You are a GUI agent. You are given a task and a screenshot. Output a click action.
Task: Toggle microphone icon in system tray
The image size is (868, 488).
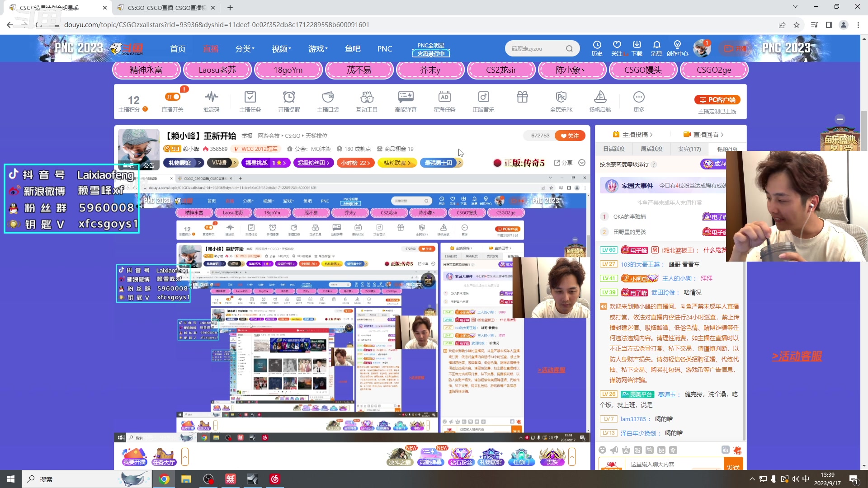point(774,479)
